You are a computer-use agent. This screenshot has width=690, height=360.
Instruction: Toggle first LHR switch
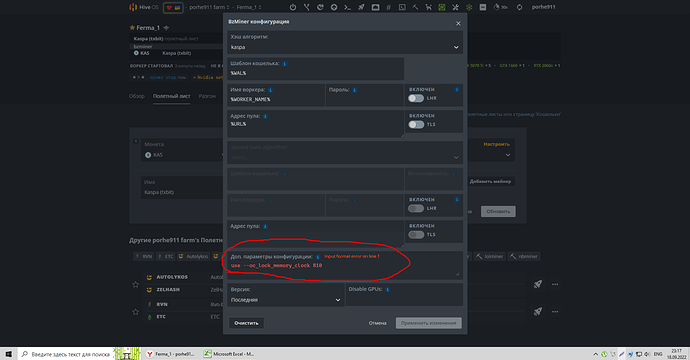416,99
